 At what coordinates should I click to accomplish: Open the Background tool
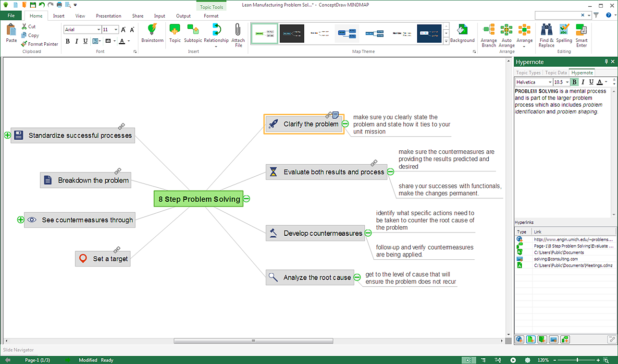click(x=462, y=30)
